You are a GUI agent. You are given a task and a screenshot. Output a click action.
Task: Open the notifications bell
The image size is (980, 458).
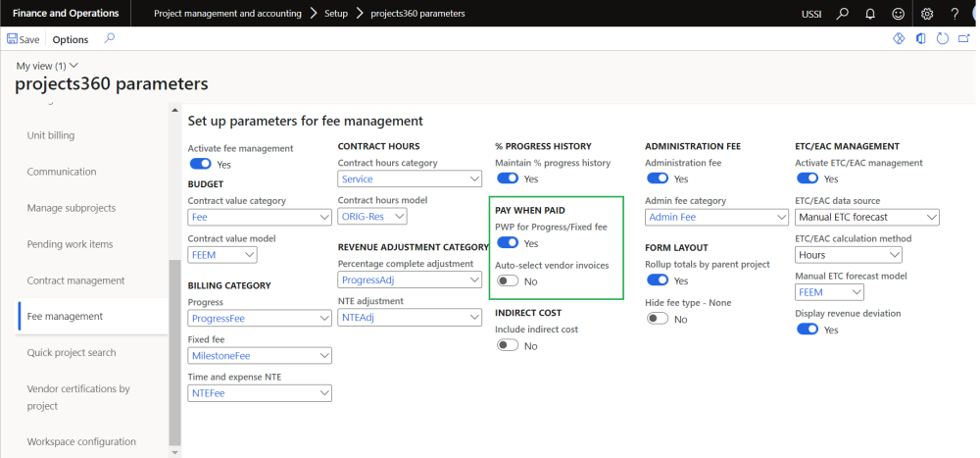(869, 14)
